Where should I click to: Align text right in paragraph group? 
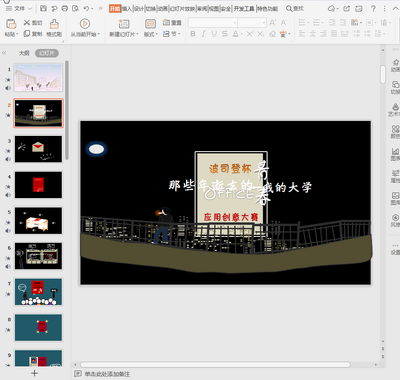point(323,34)
